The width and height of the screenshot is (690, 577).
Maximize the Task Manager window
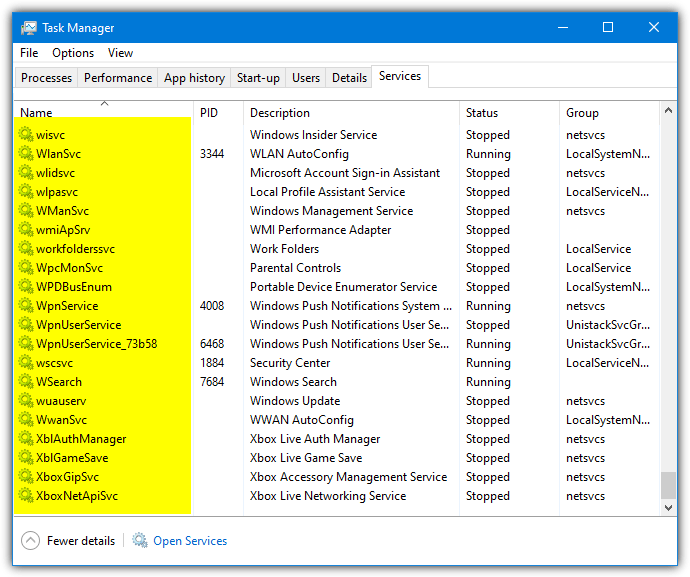click(x=608, y=27)
